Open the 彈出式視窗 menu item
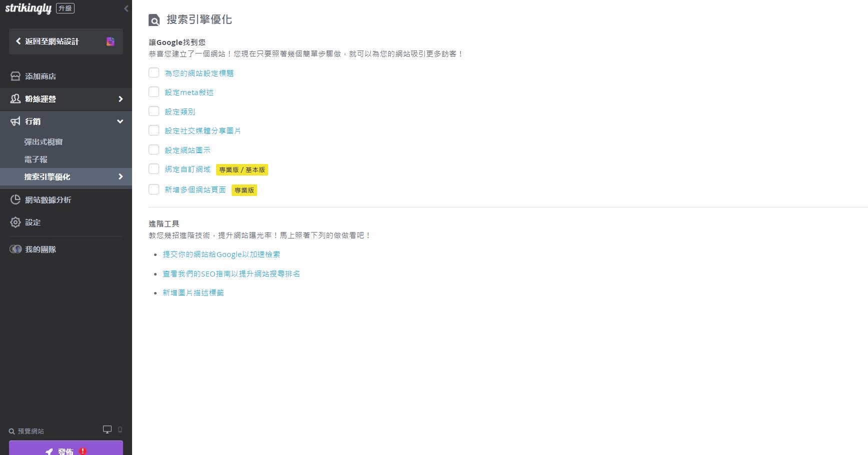Image resolution: width=868 pixels, height=455 pixels. coord(43,141)
